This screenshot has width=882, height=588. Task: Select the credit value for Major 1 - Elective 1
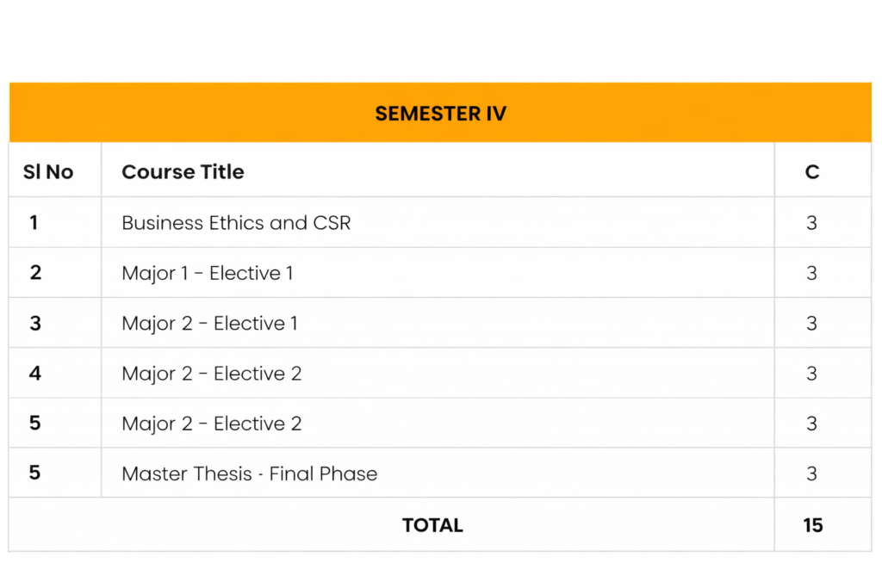coord(811,273)
